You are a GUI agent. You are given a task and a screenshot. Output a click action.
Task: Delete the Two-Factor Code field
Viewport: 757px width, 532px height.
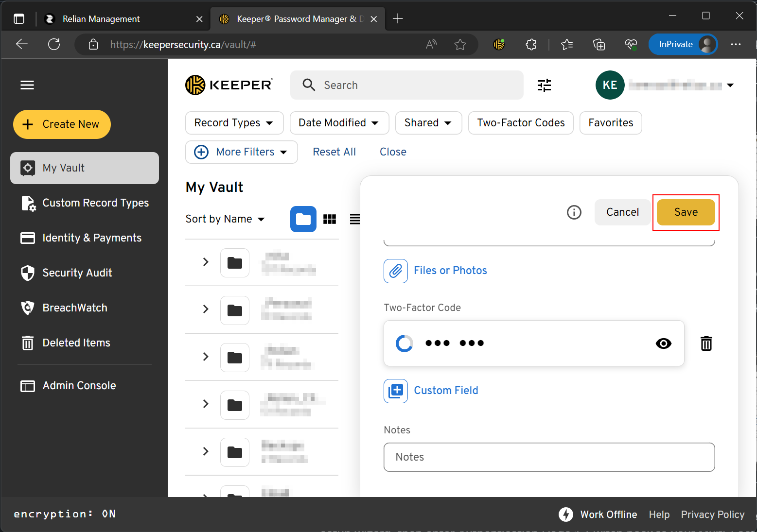point(706,343)
